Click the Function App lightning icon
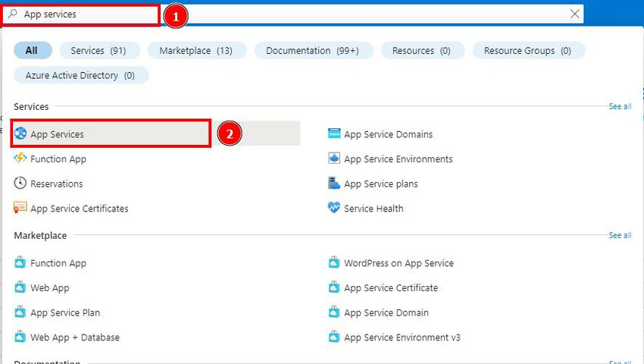644x364 pixels. 20,159
